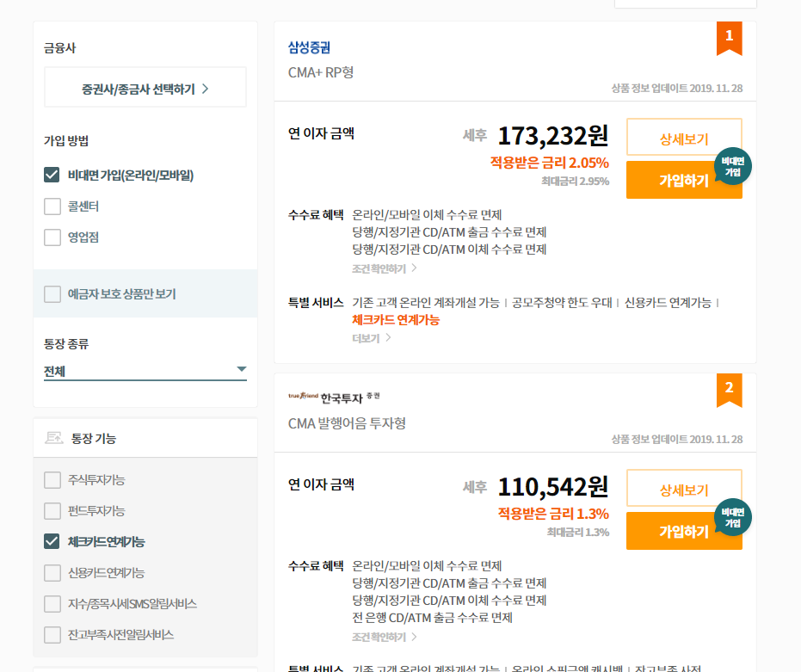The height and width of the screenshot is (672, 801).
Task: Click 가입하기 for 삼성증권 CMA+ RP형
Action: [x=684, y=180]
